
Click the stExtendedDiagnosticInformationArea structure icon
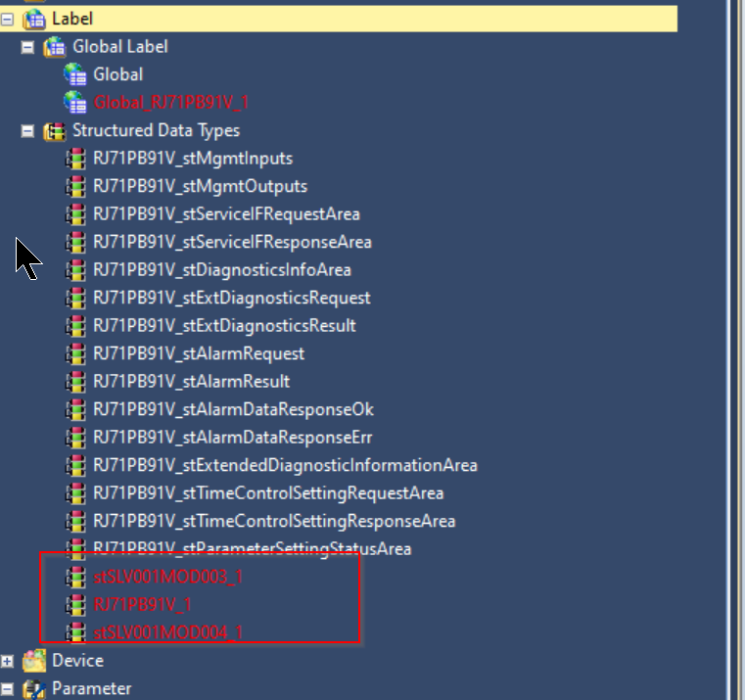pos(75,466)
